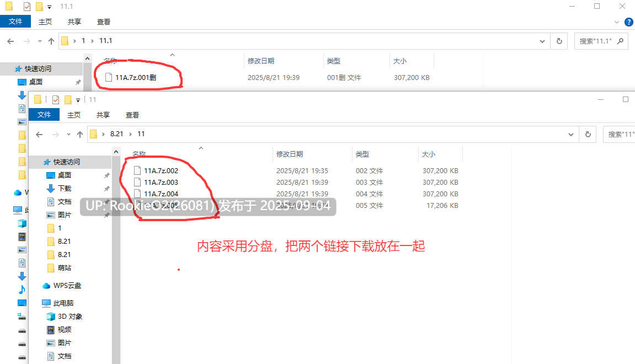Open 桌面 in the 11.1 window sidebar

(x=36, y=82)
